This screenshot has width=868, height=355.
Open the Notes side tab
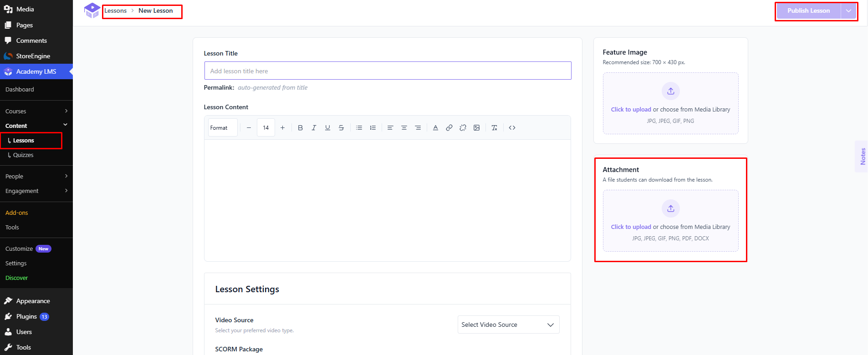[862, 156]
